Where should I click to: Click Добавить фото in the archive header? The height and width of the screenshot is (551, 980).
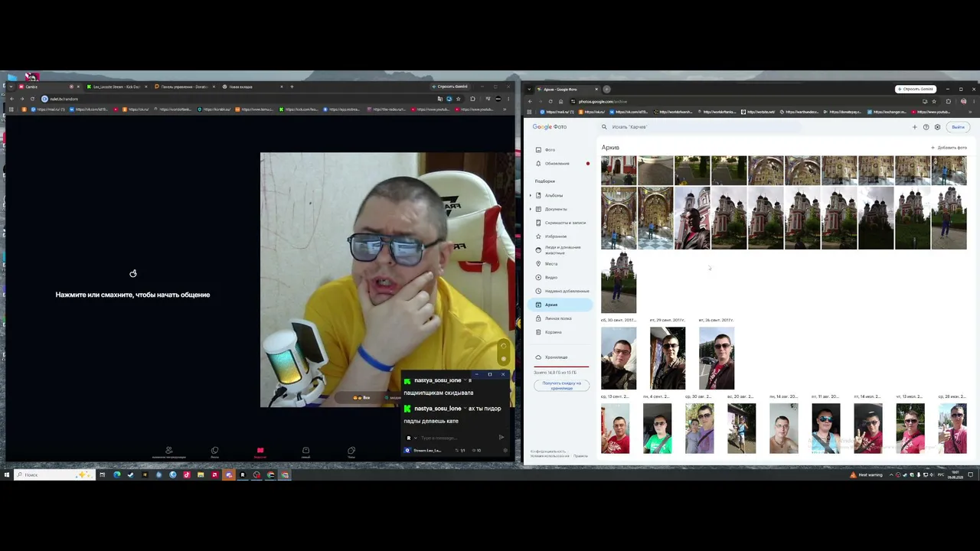949,148
